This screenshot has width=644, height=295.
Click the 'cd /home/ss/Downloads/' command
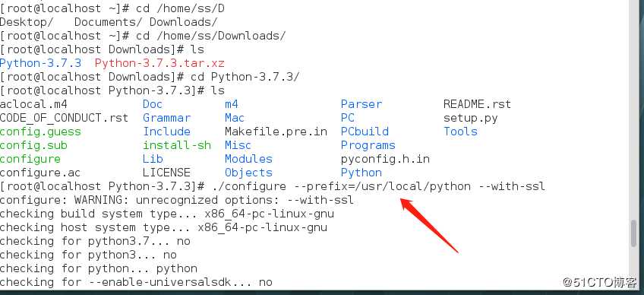tap(210, 36)
